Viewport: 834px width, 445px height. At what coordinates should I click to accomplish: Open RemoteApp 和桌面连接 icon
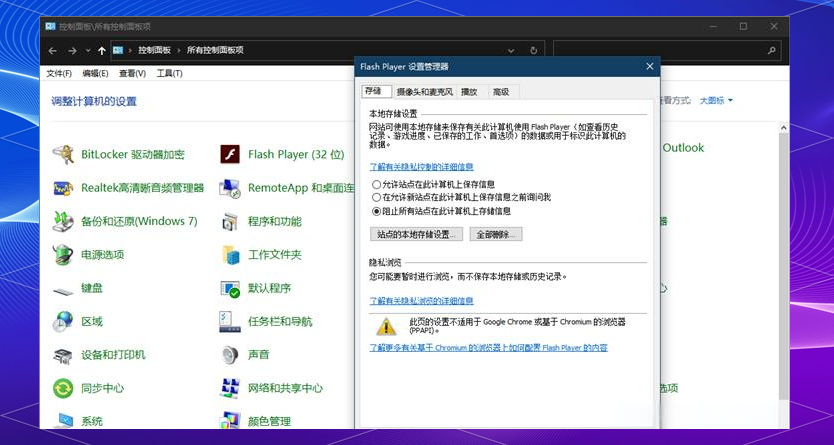(x=230, y=188)
